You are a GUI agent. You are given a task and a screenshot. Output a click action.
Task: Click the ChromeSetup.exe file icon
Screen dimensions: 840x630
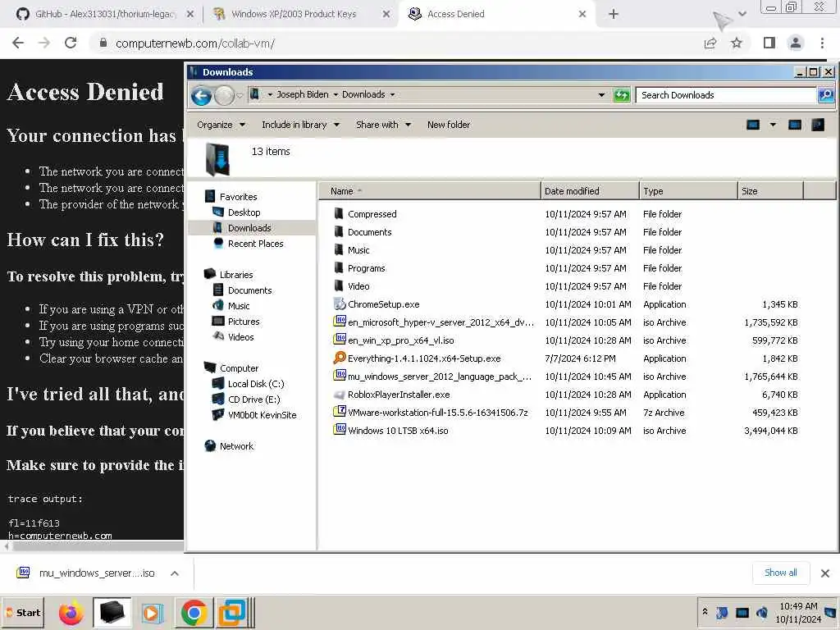tap(339, 304)
